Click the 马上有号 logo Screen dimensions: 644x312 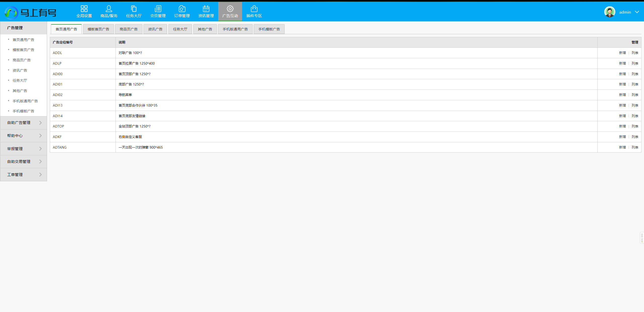click(31, 12)
